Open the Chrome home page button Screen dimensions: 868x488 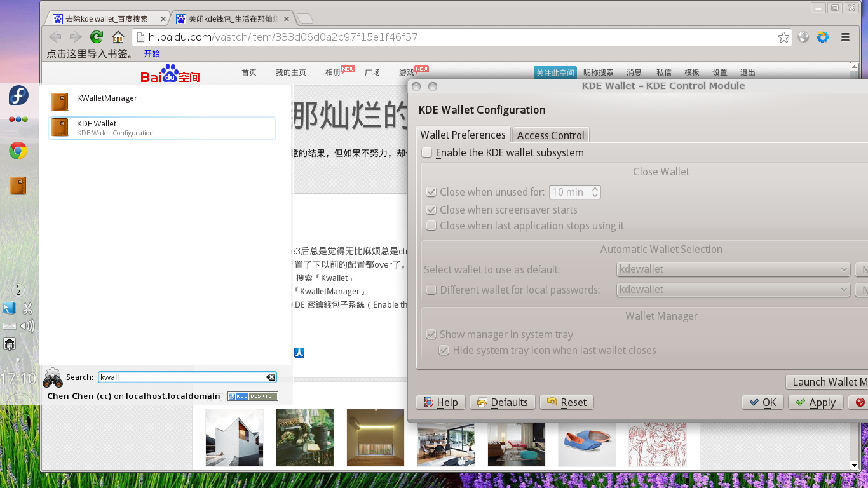(118, 37)
